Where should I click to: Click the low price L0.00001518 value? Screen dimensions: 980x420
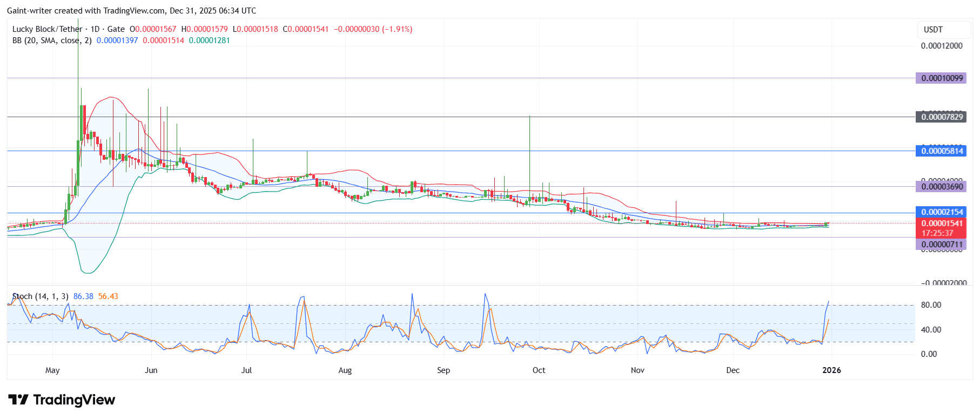(255, 29)
